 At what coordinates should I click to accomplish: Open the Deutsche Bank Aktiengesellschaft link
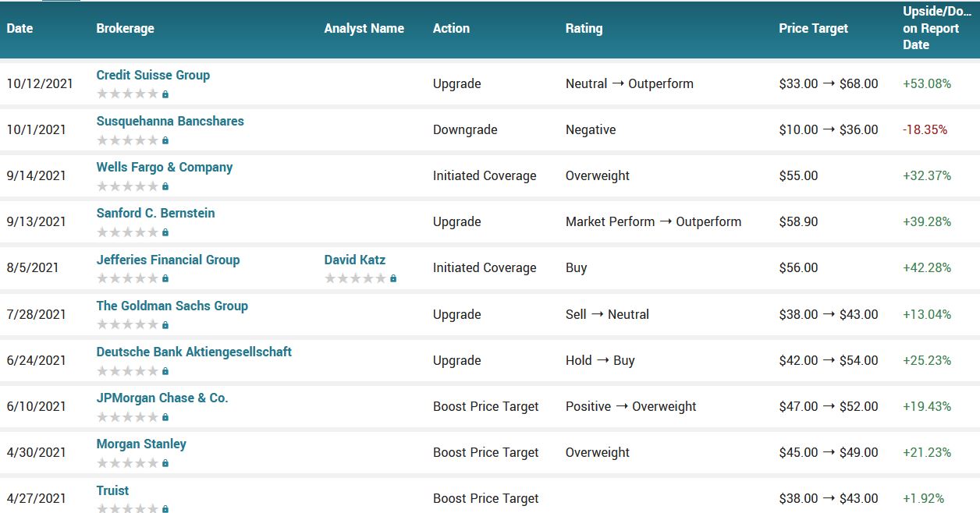pyautogui.click(x=194, y=352)
